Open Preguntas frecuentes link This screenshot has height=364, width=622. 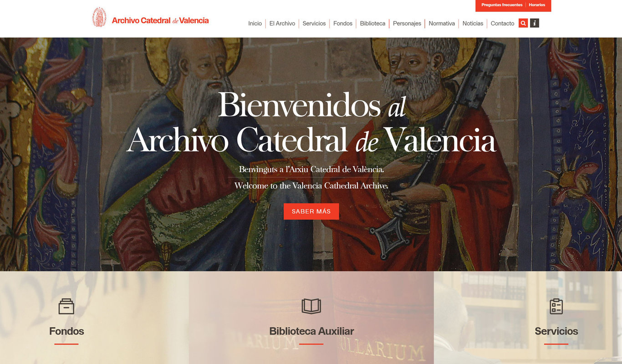point(502,5)
